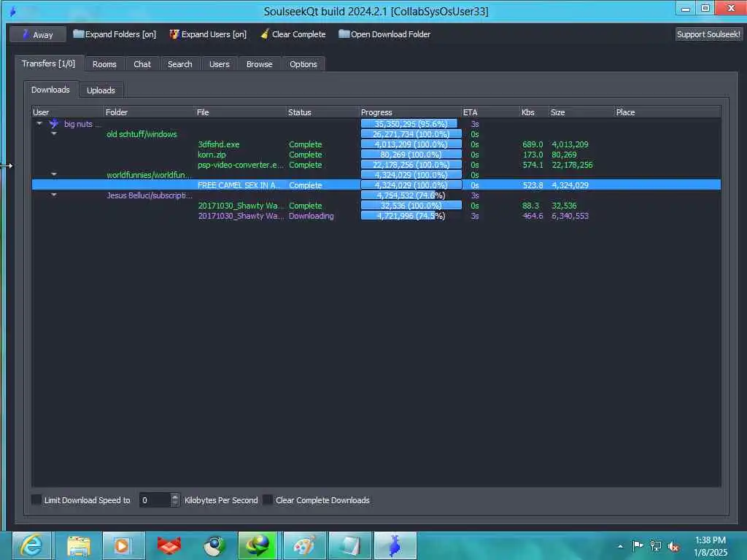Image resolution: width=747 pixels, height=560 pixels.
Task: Open the Users tab
Action: [219, 64]
